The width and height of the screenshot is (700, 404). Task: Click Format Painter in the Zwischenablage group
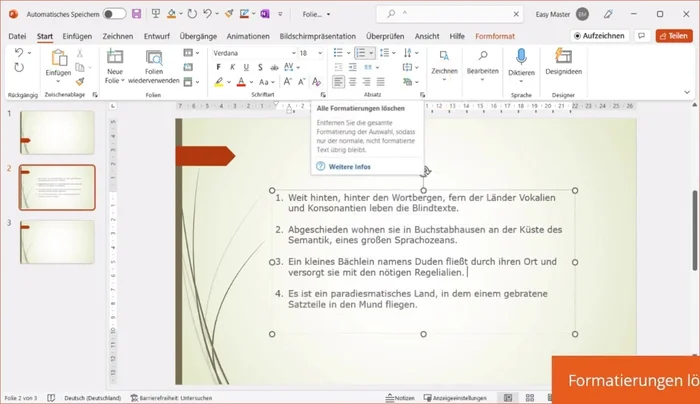click(80, 82)
